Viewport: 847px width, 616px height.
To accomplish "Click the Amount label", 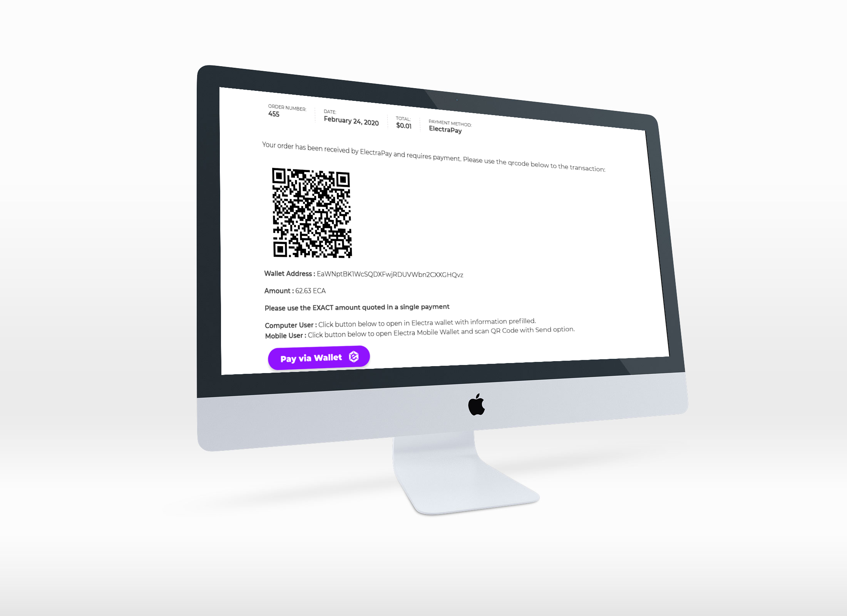I will tap(279, 291).
